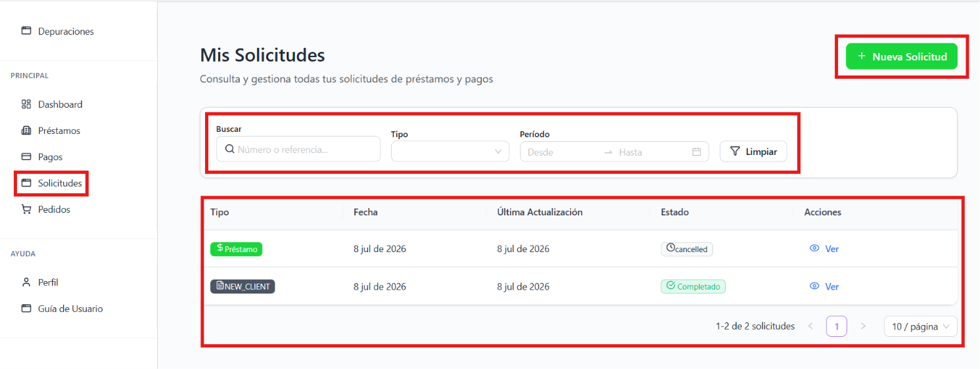Viewport: 980px width, 369px height.
Task: Click the Pedidos shopping cart icon
Action: tap(26, 209)
